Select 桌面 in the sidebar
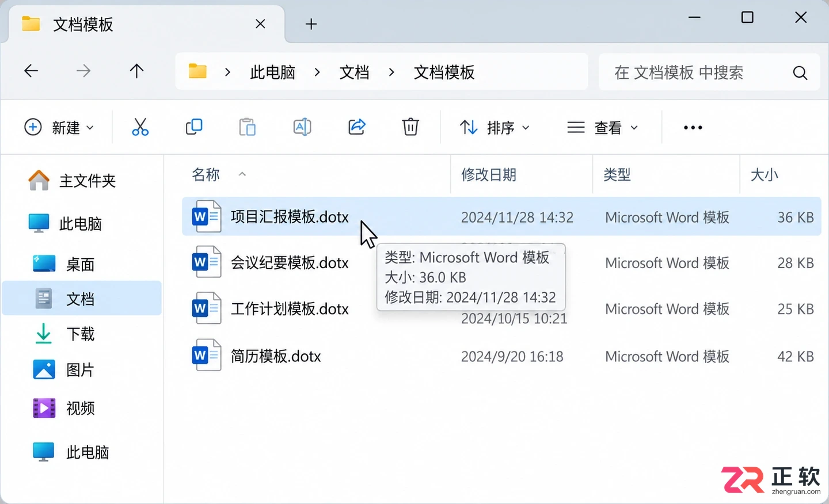The image size is (829, 504). pos(64,264)
